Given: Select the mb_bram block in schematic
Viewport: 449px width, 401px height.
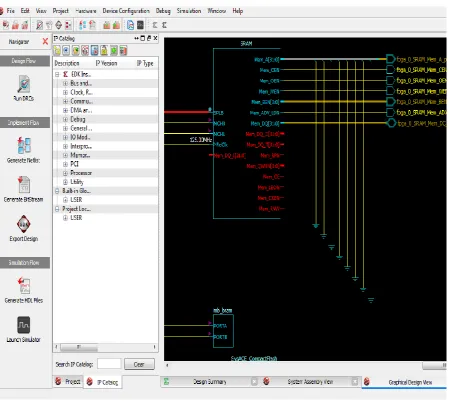Looking at the screenshot, I should click(x=223, y=331).
